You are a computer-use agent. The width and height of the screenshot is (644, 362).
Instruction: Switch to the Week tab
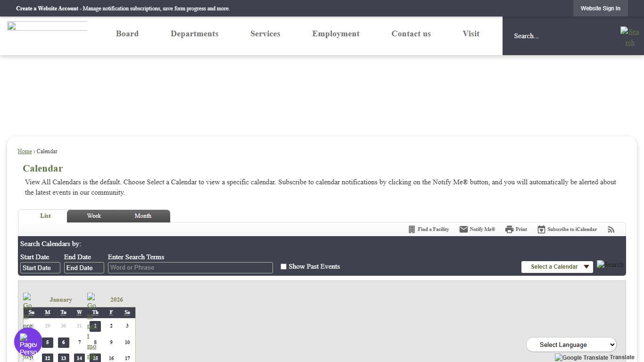pos(94,216)
